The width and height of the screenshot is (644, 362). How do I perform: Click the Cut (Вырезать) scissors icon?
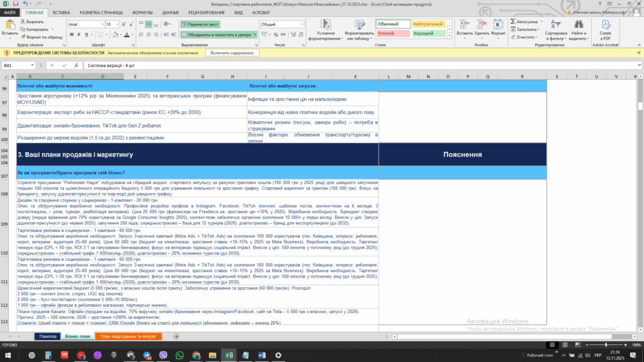point(23,21)
